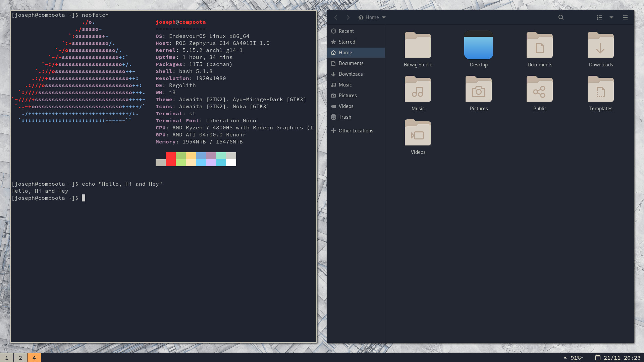Open Documents from the sidebar

[356, 63]
